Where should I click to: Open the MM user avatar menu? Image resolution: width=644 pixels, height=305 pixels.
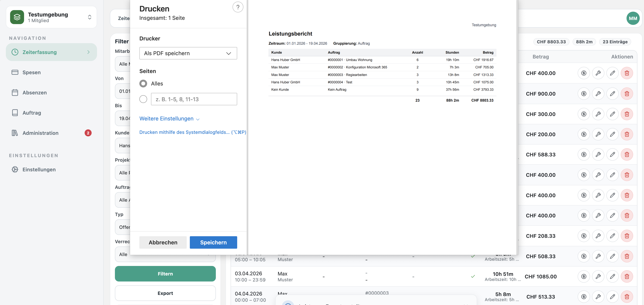coord(633,18)
